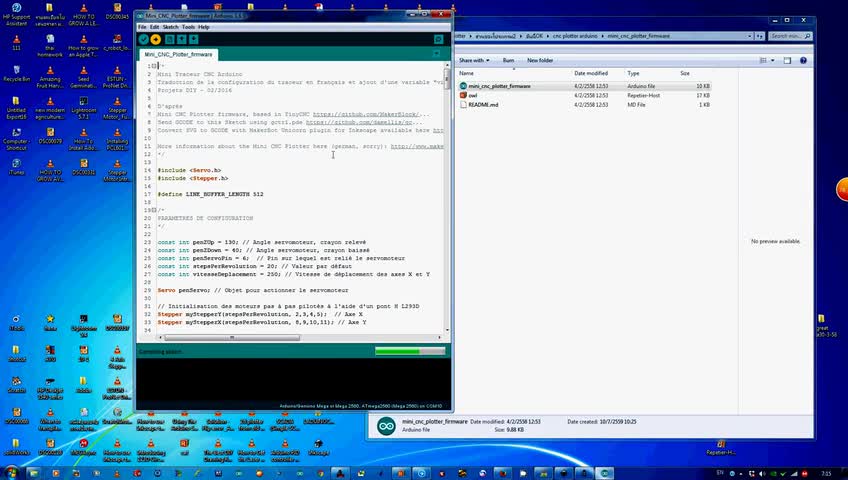Sort by the Size column header
This screenshot has width=848, height=480.
click(685, 74)
